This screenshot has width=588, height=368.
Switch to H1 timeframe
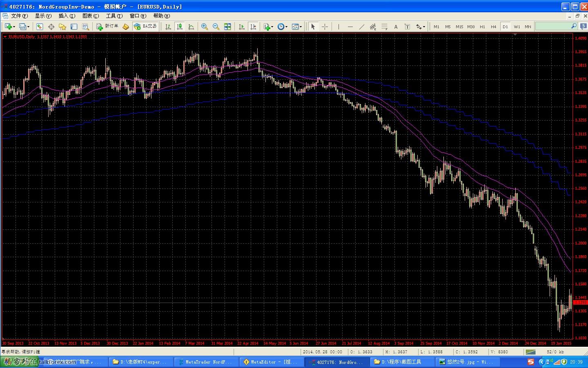point(482,27)
